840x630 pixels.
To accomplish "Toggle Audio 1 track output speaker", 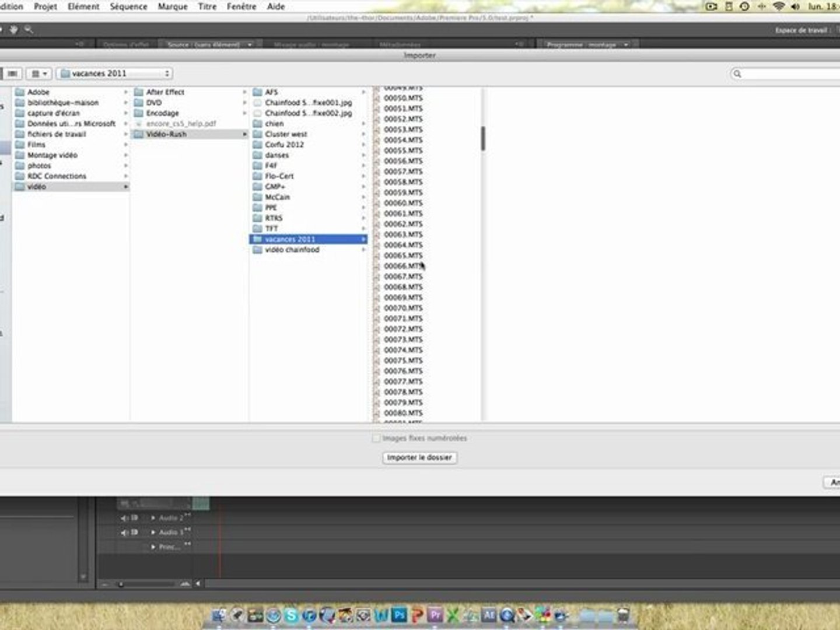I will [124, 533].
